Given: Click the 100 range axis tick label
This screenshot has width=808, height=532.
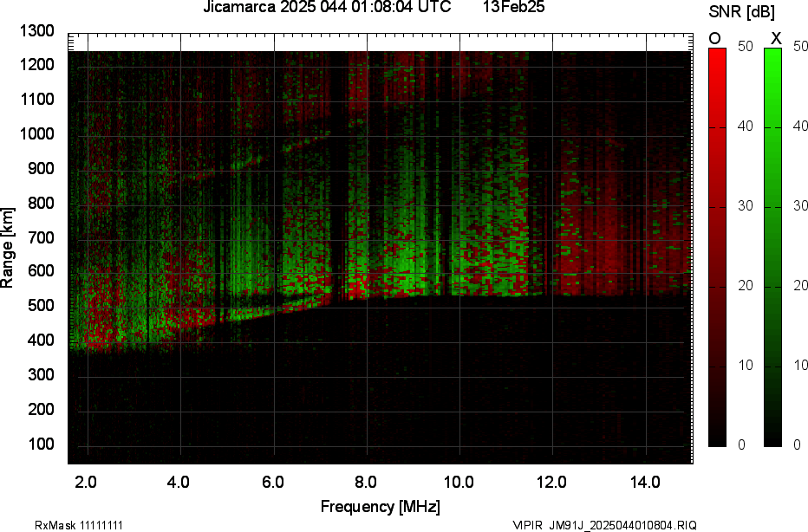Looking at the screenshot, I should (x=40, y=444).
